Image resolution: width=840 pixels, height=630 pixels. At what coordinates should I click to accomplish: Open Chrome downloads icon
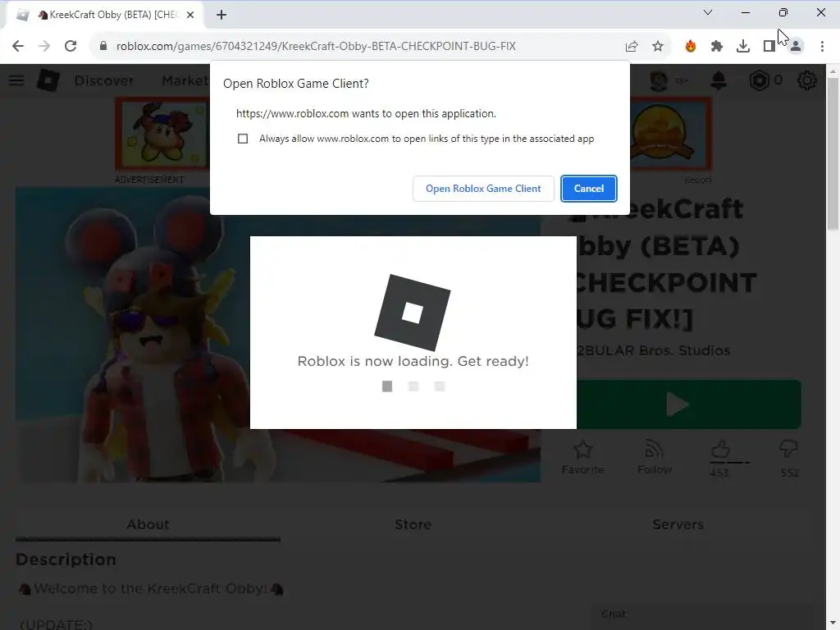(743, 46)
